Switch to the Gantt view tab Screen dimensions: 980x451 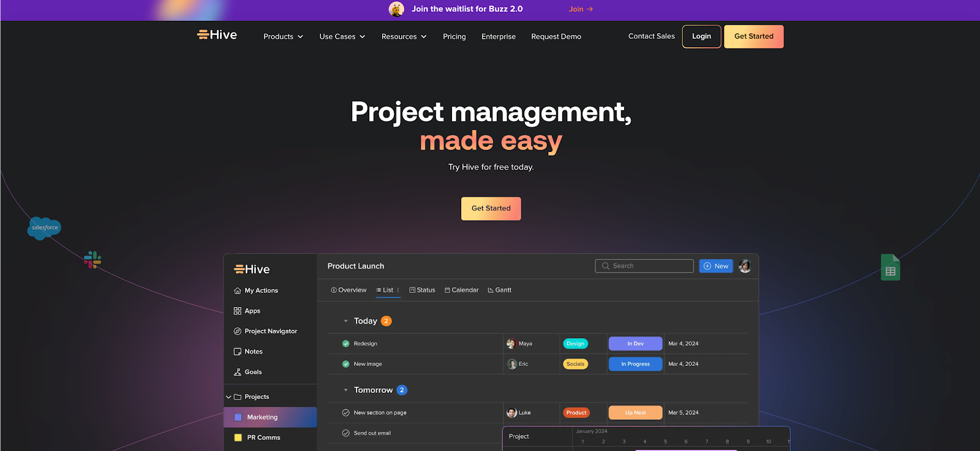pos(499,290)
